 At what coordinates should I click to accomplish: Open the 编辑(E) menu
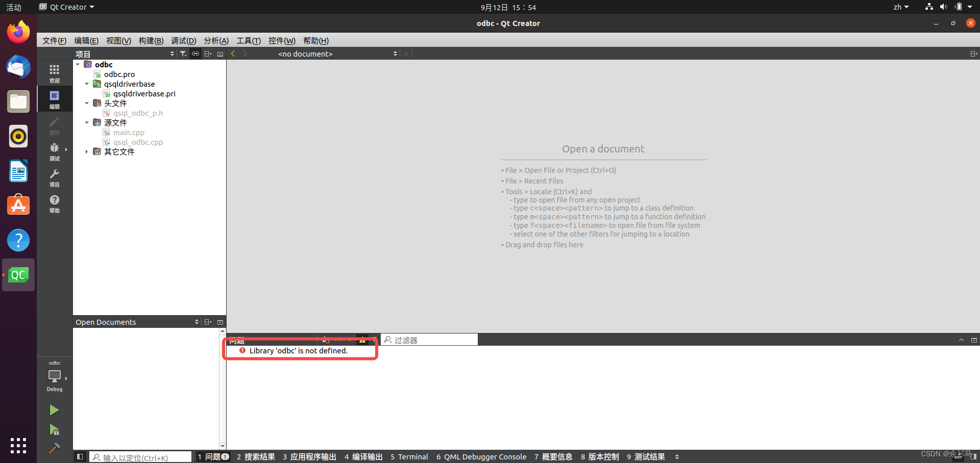(x=86, y=41)
